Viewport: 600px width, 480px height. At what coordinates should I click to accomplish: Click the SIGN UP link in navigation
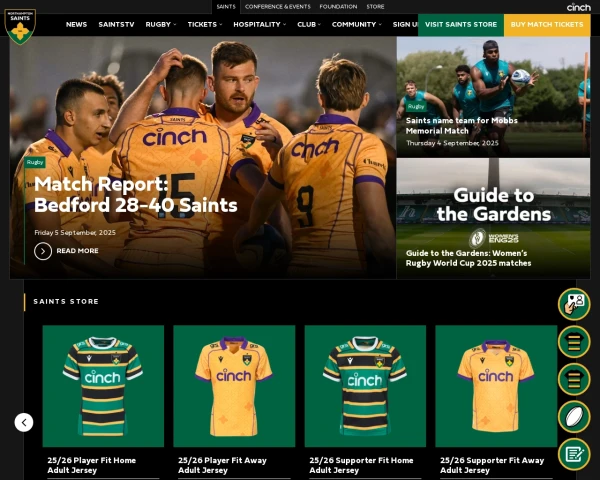[405, 24]
